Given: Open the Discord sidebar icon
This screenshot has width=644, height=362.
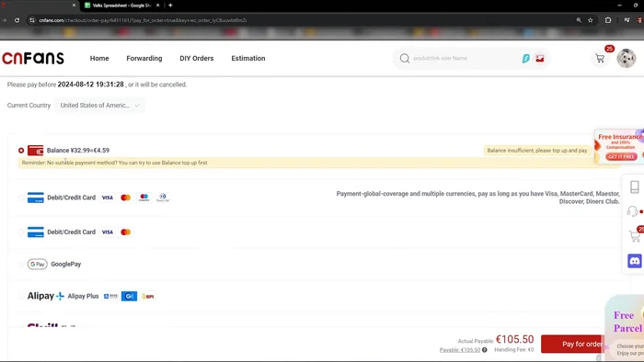Looking at the screenshot, I should coord(635,261).
